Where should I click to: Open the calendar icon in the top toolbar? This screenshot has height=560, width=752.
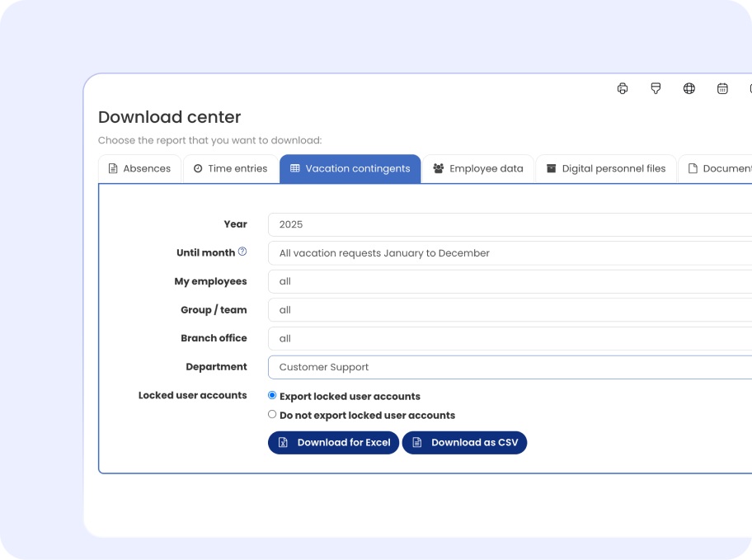tap(722, 88)
